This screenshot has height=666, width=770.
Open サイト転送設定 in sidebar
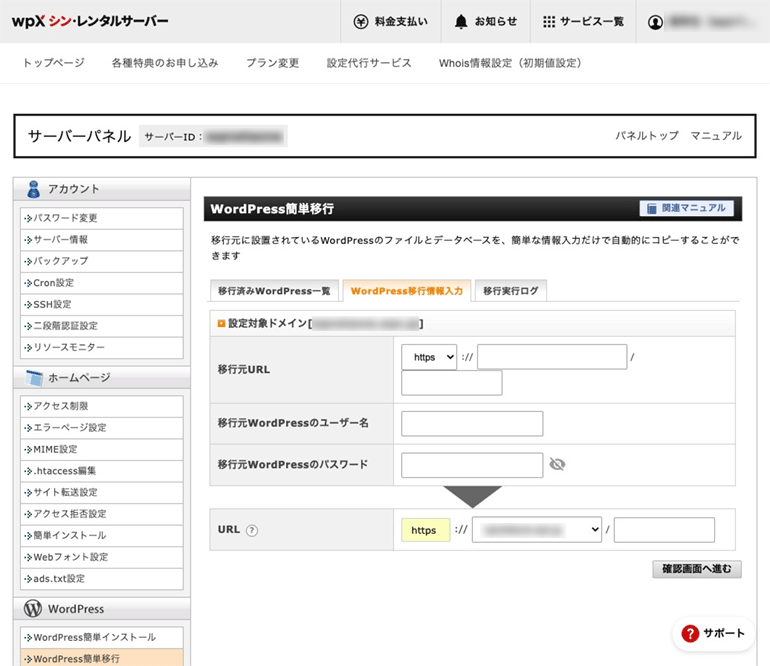tap(102, 493)
